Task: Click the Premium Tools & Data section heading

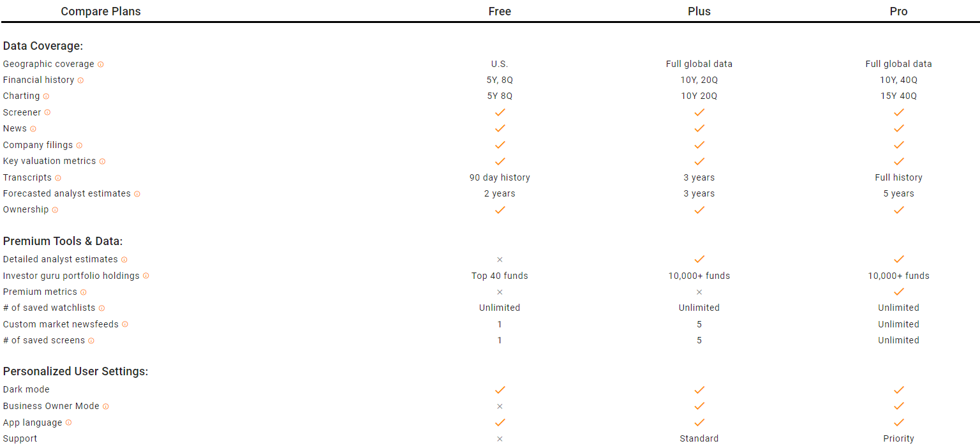Action: click(x=63, y=241)
